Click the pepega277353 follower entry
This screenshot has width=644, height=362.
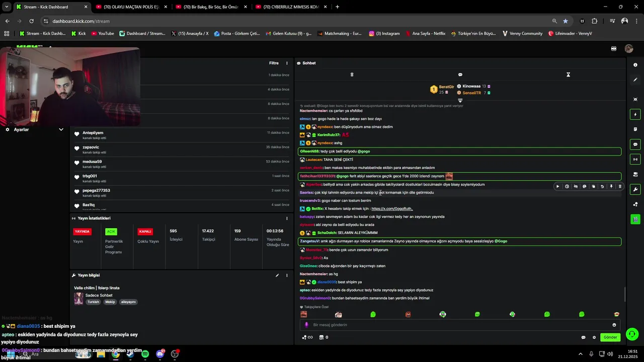click(182, 193)
